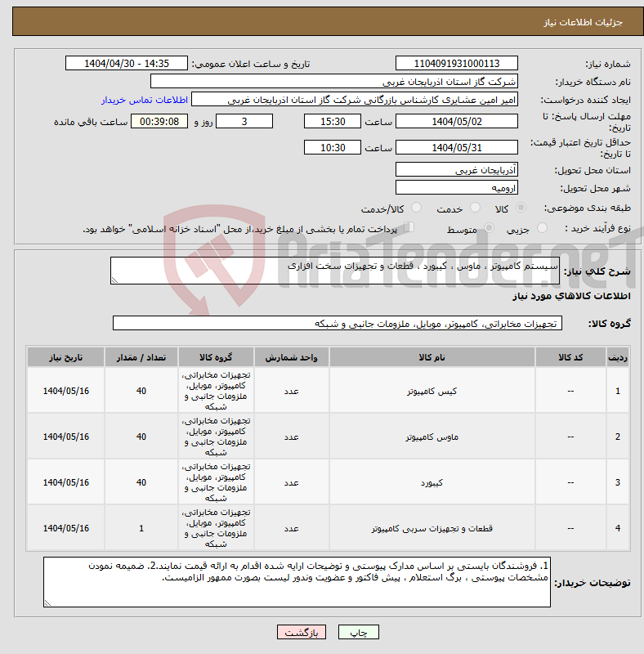Screen dimensions: 644x654
Task: Click قطعات و تجهیزات سربی کامپیوتر item
Action: 432,528
